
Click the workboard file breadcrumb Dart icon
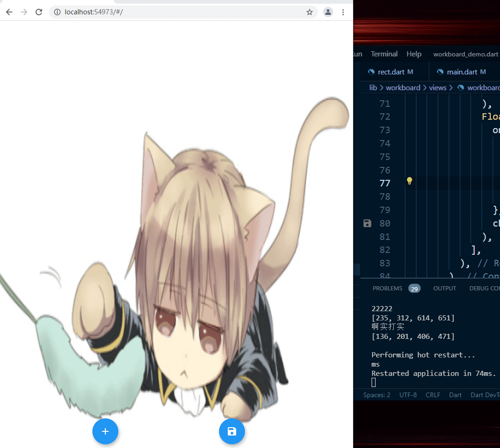click(x=461, y=88)
